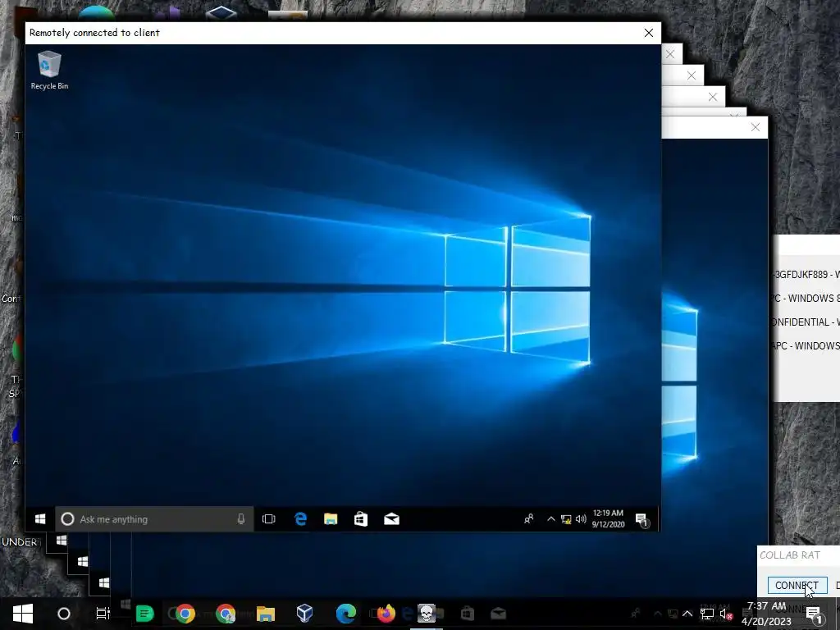Click the CONNECT button in COLLAB RAT
The width and height of the screenshot is (840, 630).
797,586
